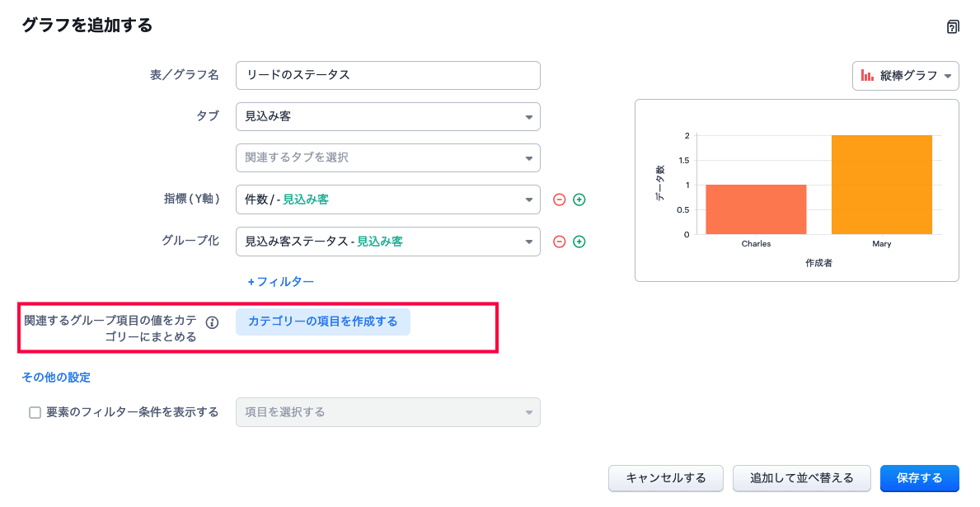Open the 見込み客ステータス grouping dropdown

tap(387, 242)
